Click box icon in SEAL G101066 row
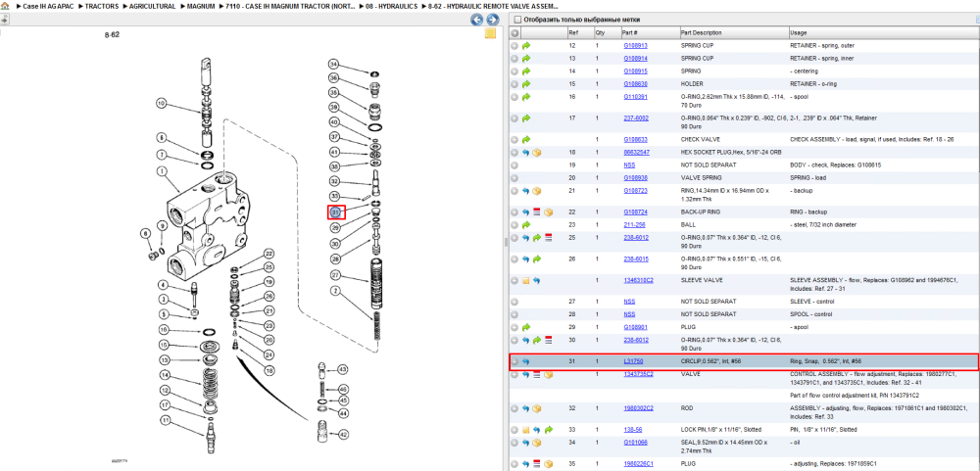Viewport: 980px width, 471px height. coord(537,443)
